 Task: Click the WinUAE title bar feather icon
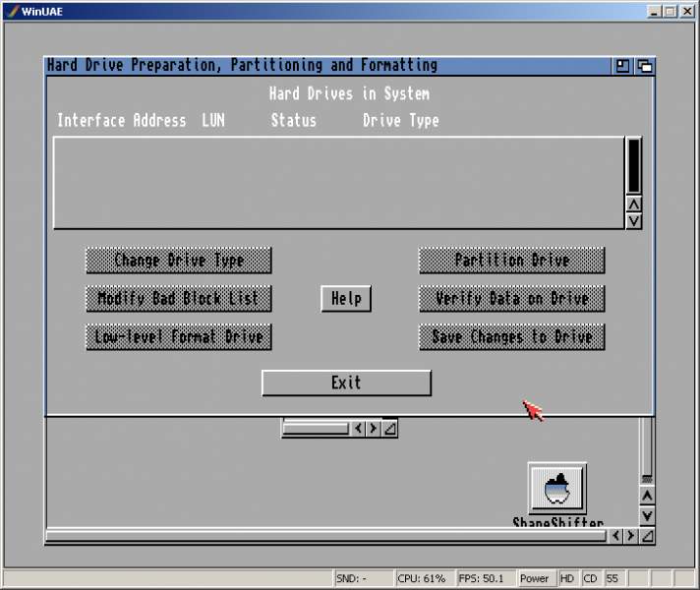(11, 11)
